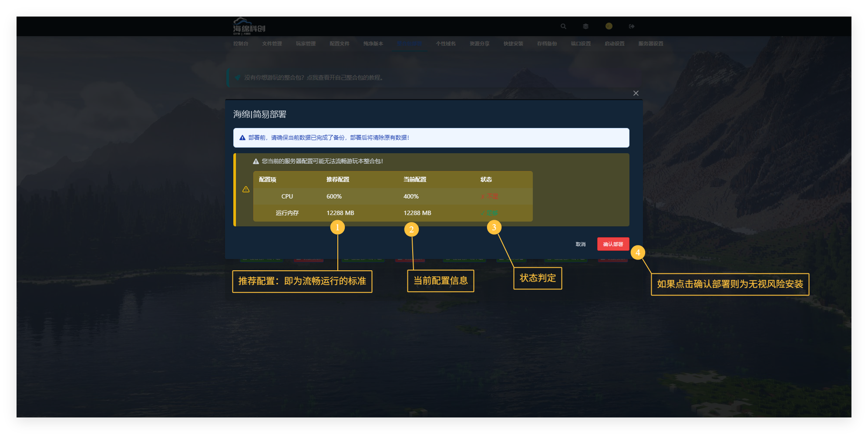The width and height of the screenshot is (868, 434).
Task: Click the yellow outlined warning triangle icon
Action: pyautogui.click(x=246, y=189)
